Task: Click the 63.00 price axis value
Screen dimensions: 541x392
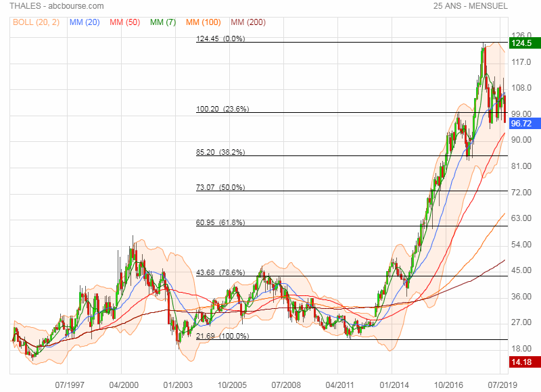Action: (x=521, y=218)
